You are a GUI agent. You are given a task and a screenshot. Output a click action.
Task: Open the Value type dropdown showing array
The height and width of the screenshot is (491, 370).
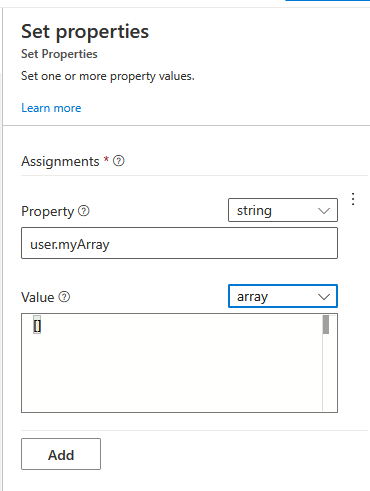click(283, 296)
